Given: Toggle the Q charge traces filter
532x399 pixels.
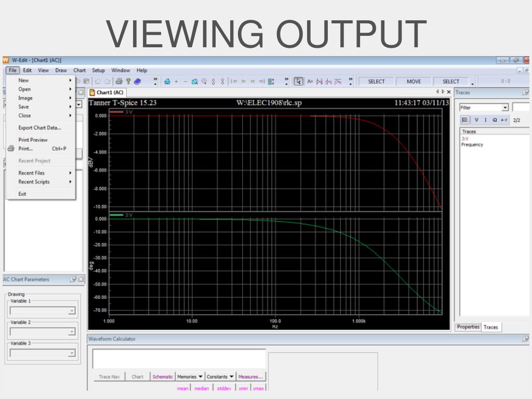Looking at the screenshot, I should tap(495, 120).
